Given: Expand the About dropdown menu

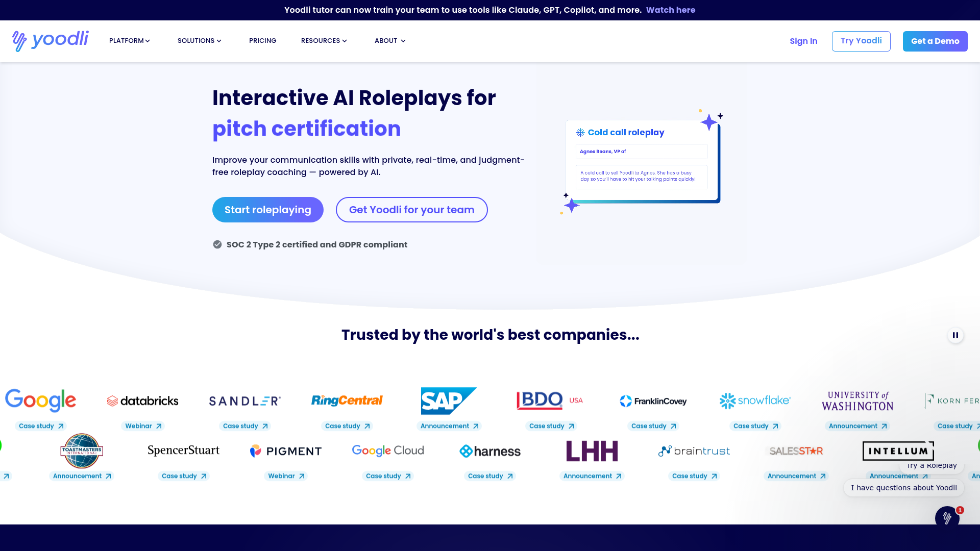Looking at the screenshot, I should [x=390, y=41].
